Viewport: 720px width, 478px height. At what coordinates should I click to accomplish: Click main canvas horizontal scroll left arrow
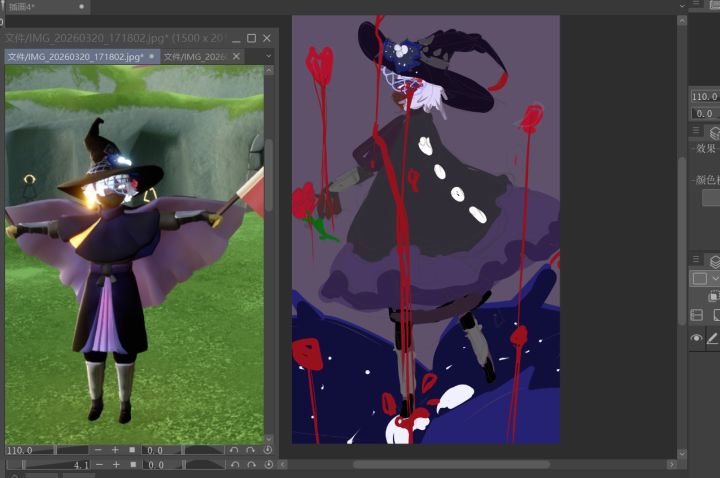[282, 465]
